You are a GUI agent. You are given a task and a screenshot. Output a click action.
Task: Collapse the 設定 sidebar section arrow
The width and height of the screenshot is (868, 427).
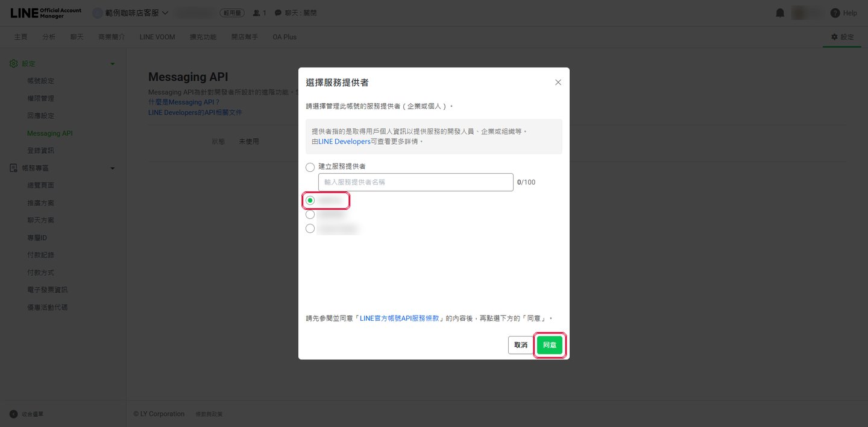click(112, 64)
